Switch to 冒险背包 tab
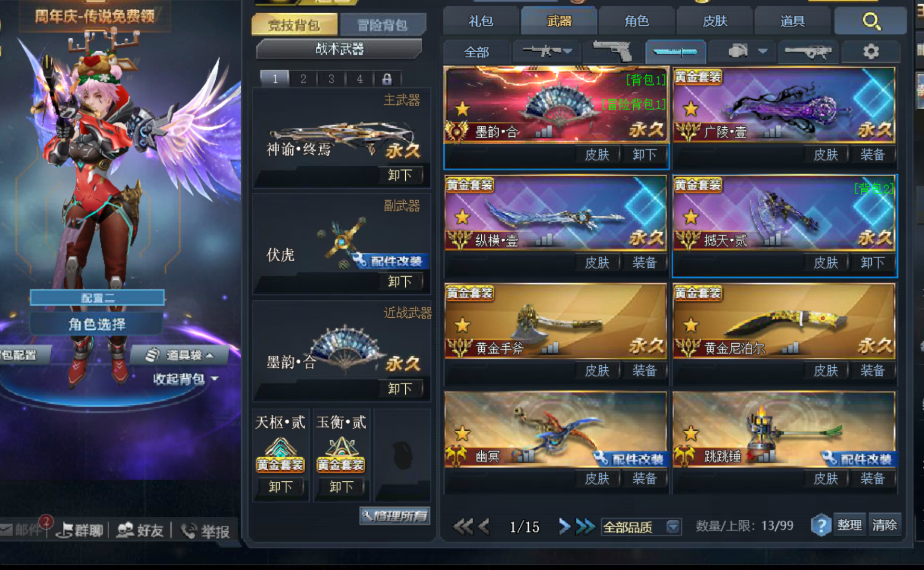The height and width of the screenshot is (570, 924). tap(383, 25)
